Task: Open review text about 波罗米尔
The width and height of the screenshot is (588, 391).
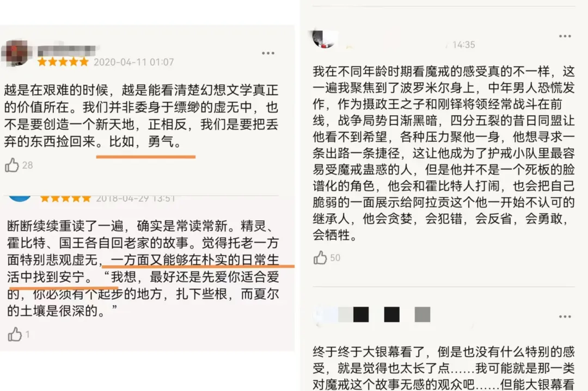Action: pos(444,153)
